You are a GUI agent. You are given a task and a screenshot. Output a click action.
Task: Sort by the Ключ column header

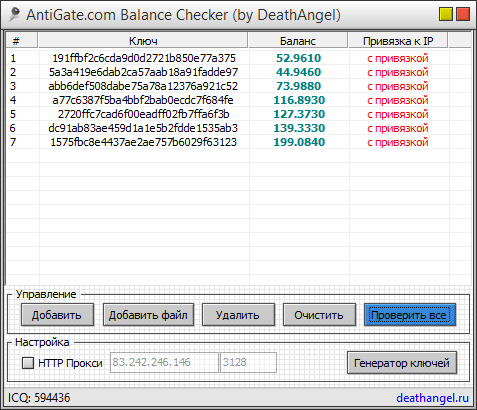[143, 41]
